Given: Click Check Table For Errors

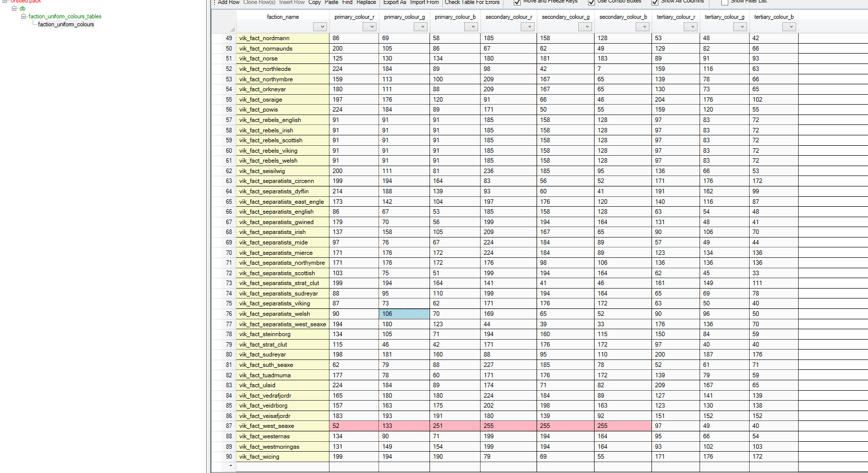Looking at the screenshot, I should point(472,2).
